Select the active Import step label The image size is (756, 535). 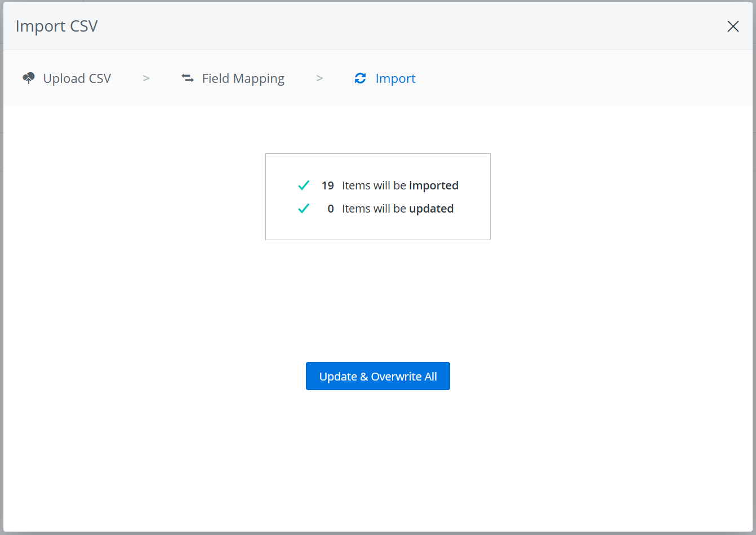pyautogui.click(x=395, y=78)
